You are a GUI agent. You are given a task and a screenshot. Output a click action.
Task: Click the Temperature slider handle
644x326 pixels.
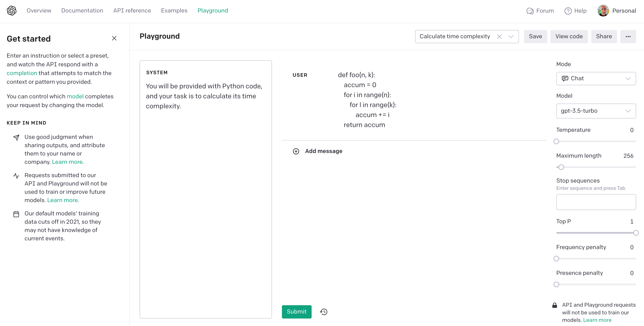[556, 141]
